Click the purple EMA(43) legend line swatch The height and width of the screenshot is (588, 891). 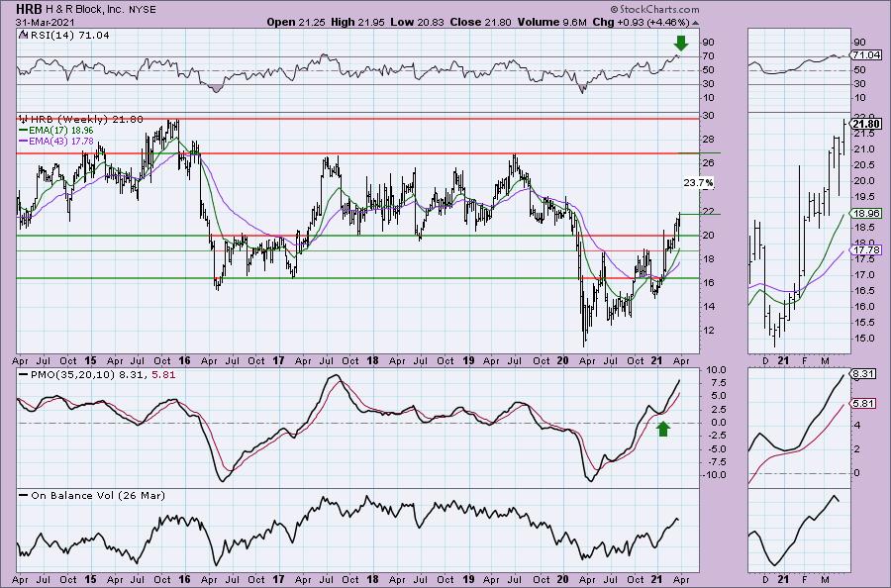[x=24, y=141]
